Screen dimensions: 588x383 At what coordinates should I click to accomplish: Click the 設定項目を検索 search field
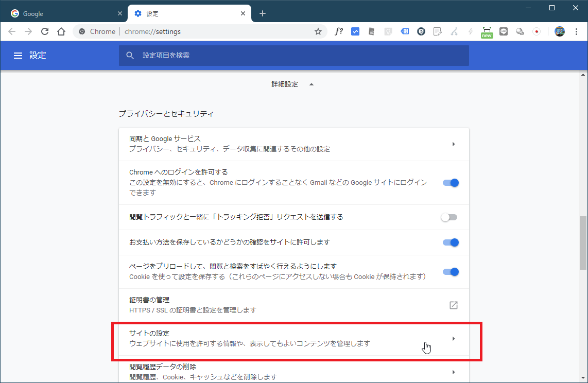[x=293, y=56]
